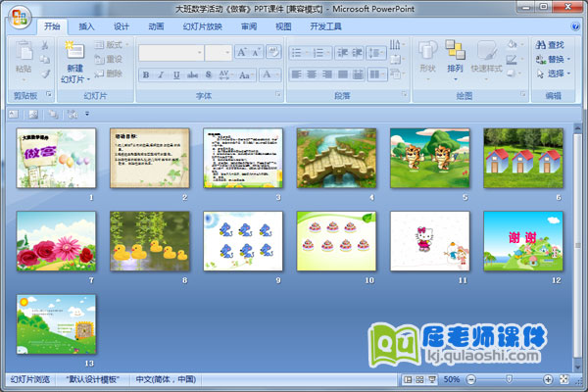This screenshot has width=588, height=392.
Task: Open the Paragraph dialog launcher
Action: coord(404,94)
